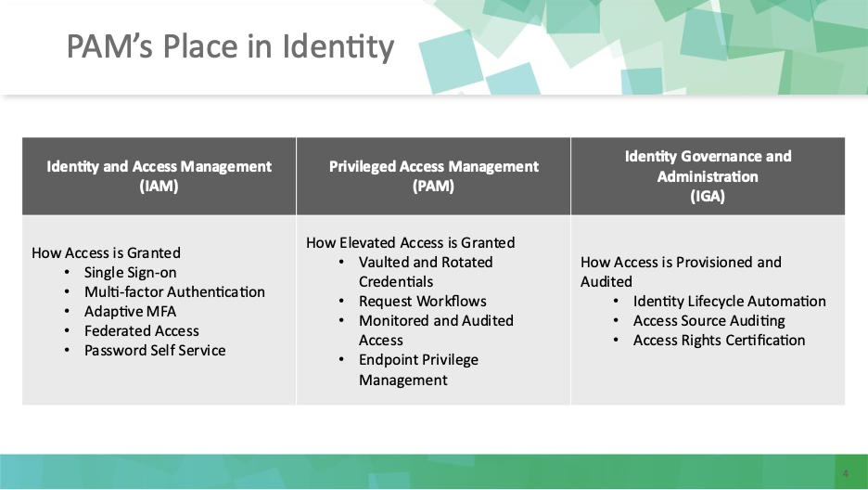Click the "How Access is Granted" line
Image resolution: width=868 pixels, height=490 pixels.
click(107, 253)
